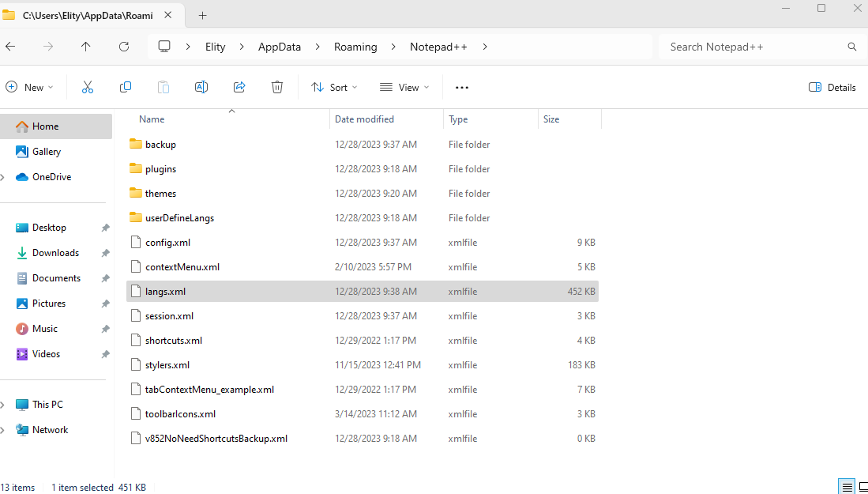Unpin Downloads using its pin icon
868x494 pixels.
coord(105,253)
